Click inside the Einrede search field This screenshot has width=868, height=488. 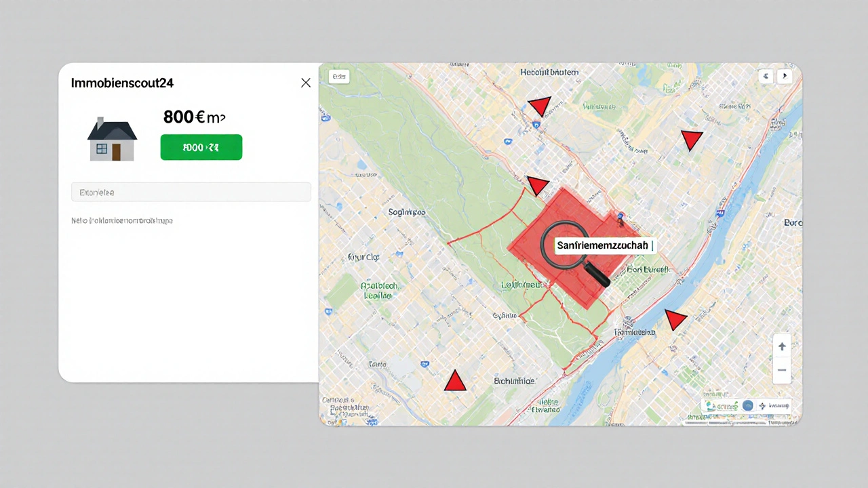[x=191, y=192]
